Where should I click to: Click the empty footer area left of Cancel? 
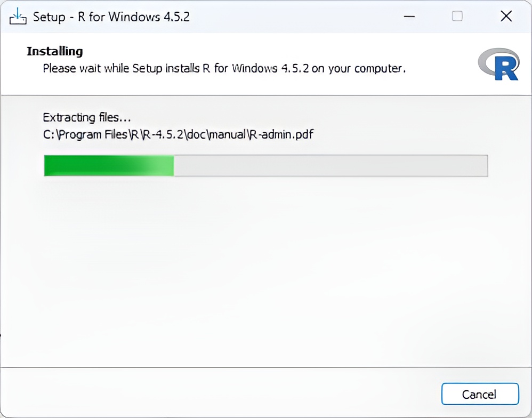tap(213, 393)
